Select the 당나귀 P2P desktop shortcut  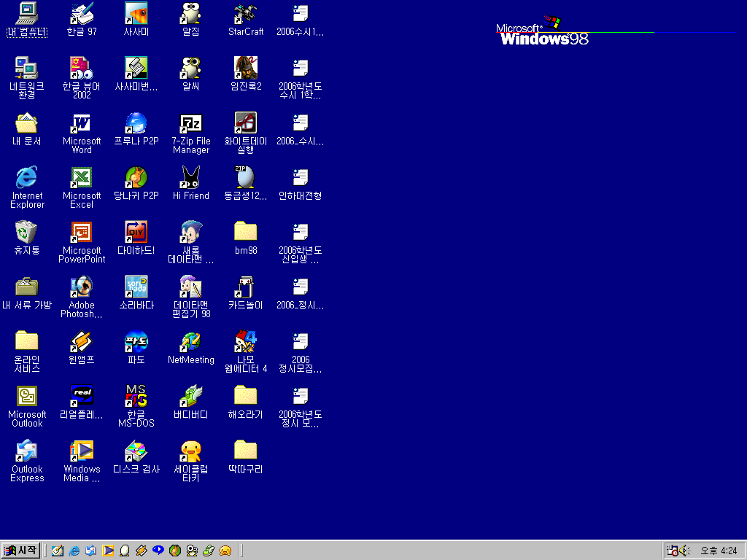point(136,184)
